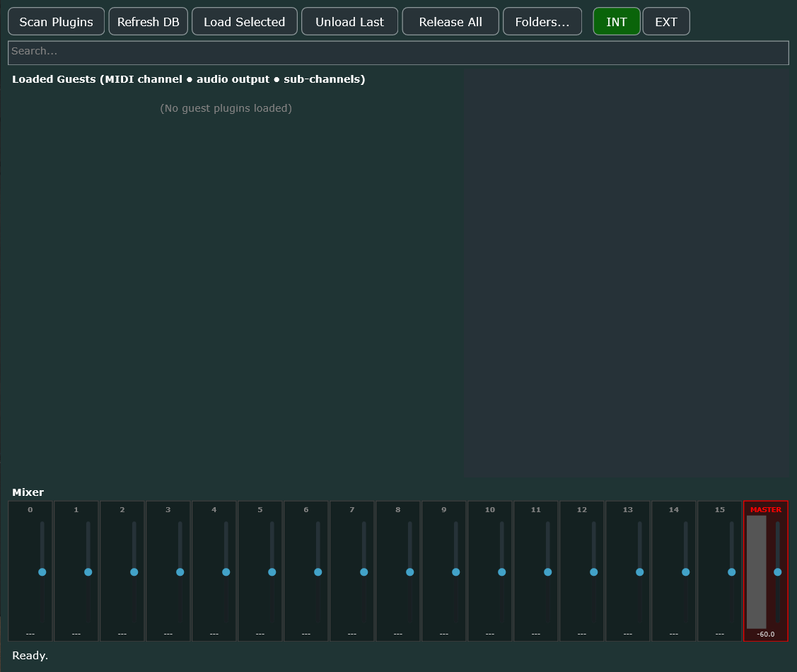Click mixer channel 6 fader knob
The image size is (797, 672).
tap(318, 572)
